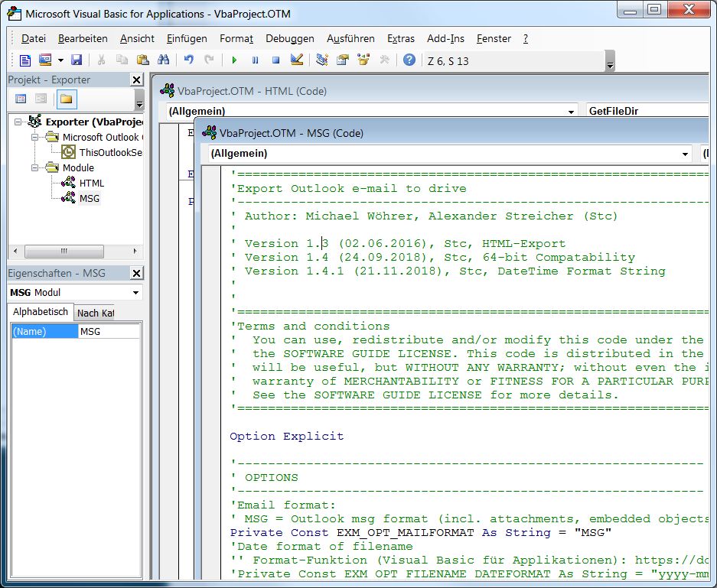The width and height of the screenshot is (717, 588).
Task: Click the Design Mode toolbar icon
Action: click(298, 60)
